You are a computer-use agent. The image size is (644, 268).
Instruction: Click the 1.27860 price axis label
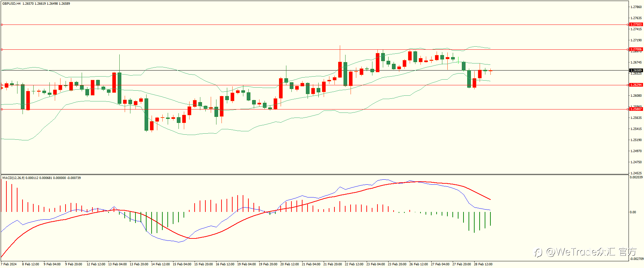636,7
